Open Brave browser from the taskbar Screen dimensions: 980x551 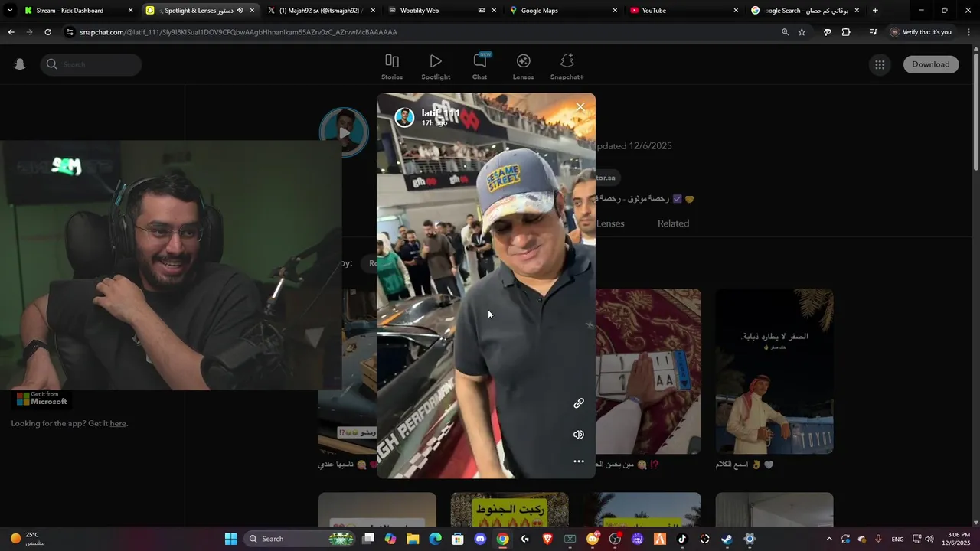(x=547, y=539)
